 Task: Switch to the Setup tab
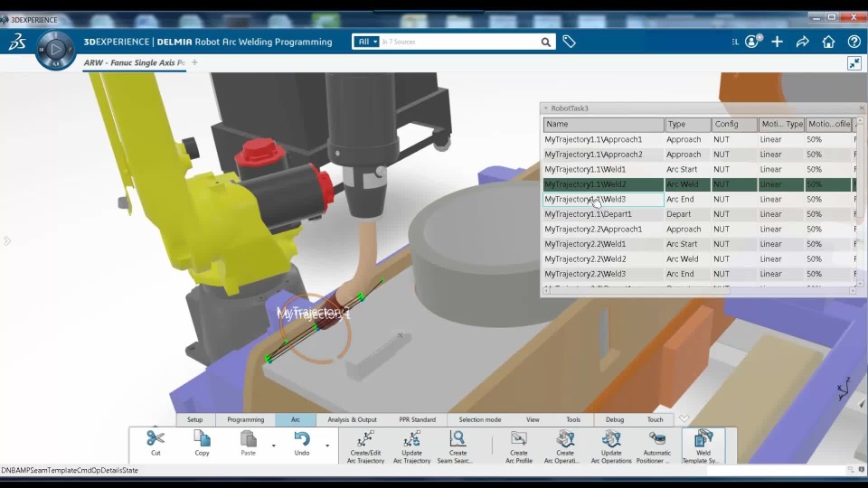tap(195, 419)
